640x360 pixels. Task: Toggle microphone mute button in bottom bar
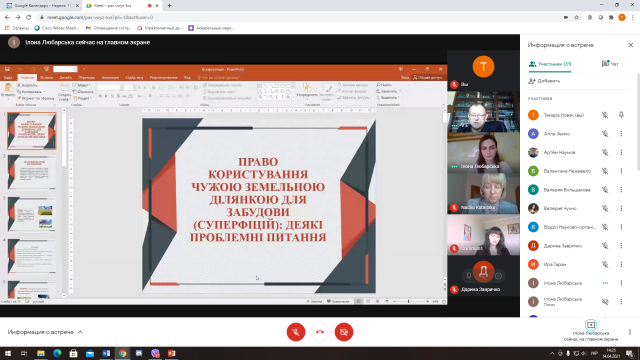click(296, 332)
